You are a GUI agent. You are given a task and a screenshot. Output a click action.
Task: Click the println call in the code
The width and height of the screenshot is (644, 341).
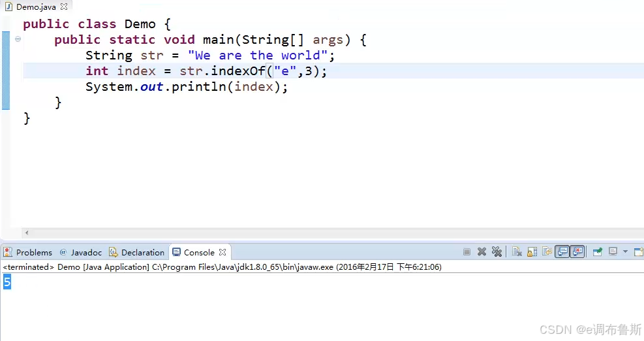pos(199,87)
